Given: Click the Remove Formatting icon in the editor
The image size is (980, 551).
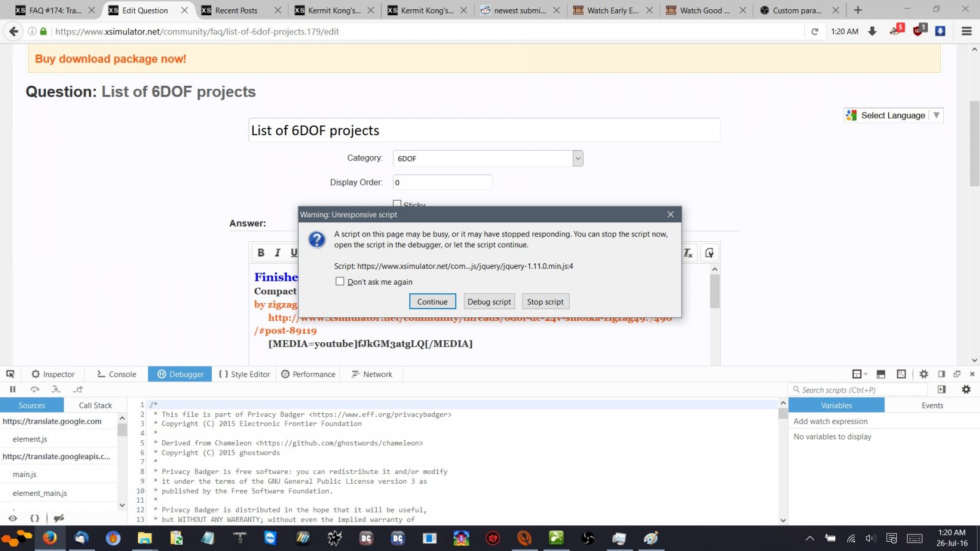Looking at the screenshot, I should [x=687, y=252].
